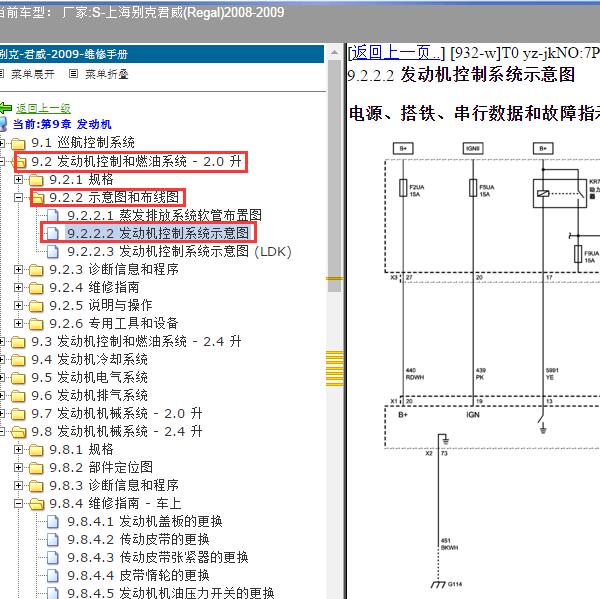Click 菜单折叠 to collapse all menus
This screenshot has height=599, width=600.
point(106,74)
